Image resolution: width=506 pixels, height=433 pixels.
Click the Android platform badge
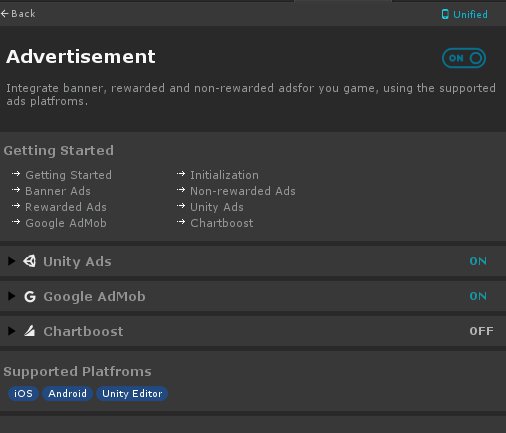click(67, 394)
